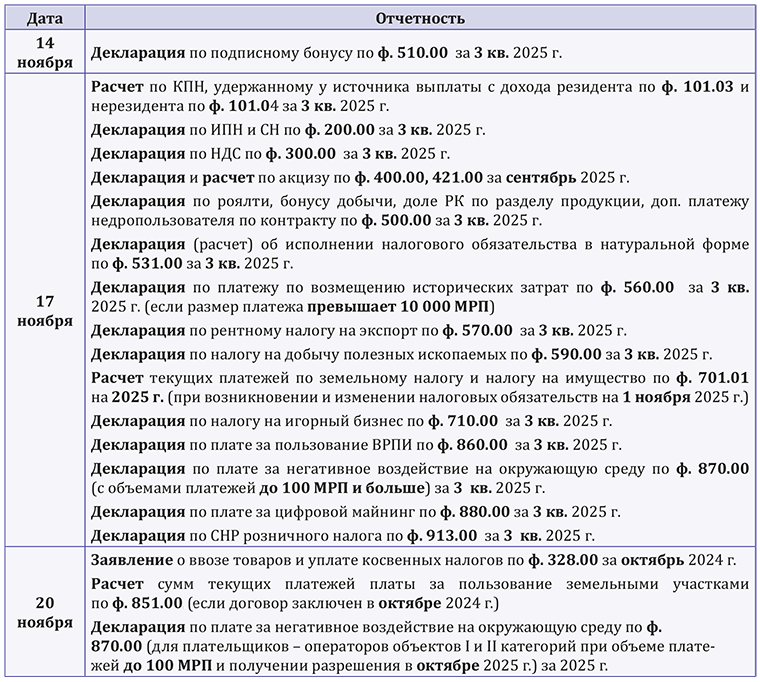The height and width of the screenshot is (682, 760).
Task: Click the КПН calculation row, form 101.03
Action: coord(419,95)
